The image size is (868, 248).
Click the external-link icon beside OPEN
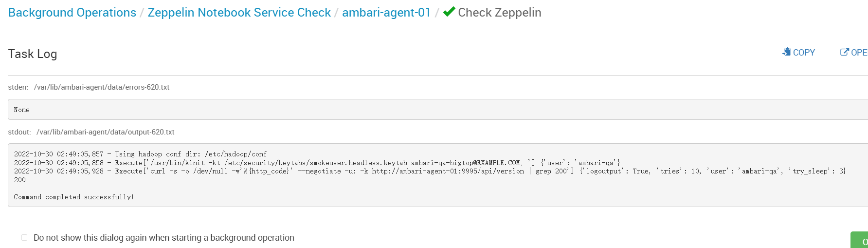coord(845,52)
